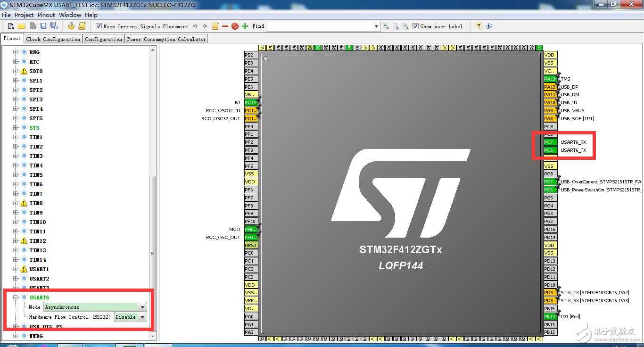This screenshot has width=644, height=347.
Task: Expand the RTC tree node
Action: pos(15,62)
